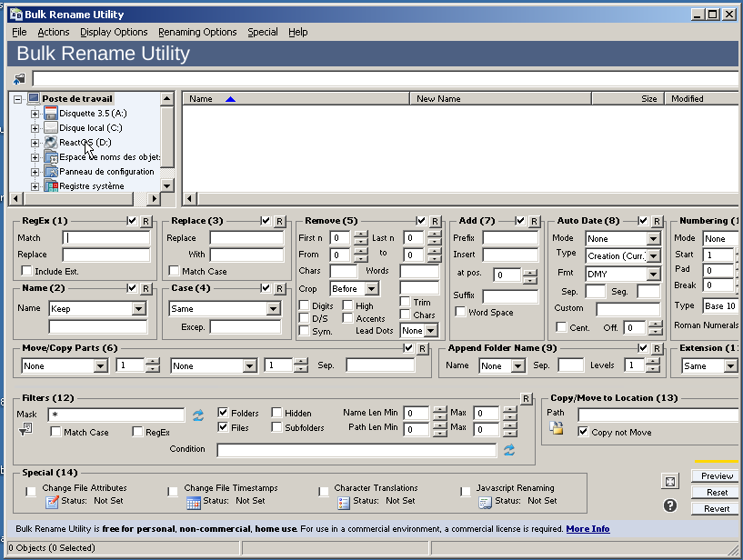743x560 pixels.
Task: Follow the More Info link
Action: [x=587, y=529]
